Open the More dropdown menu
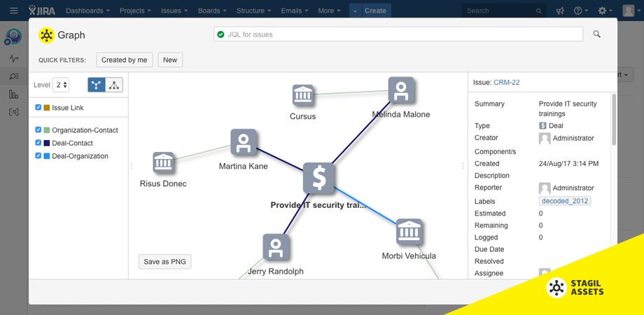This screenshot has width=644, height=315. [330, 10]
